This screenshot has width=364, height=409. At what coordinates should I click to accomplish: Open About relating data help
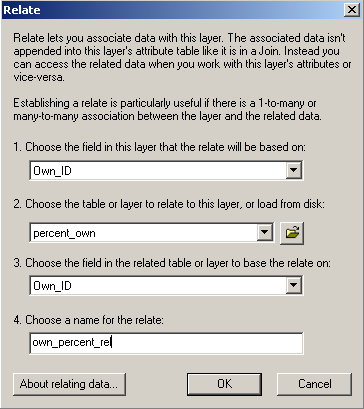pyautogui.click(x=69, y=384)
